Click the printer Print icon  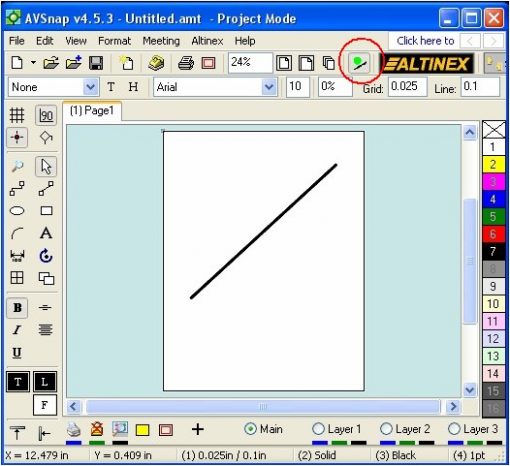coord(186,63)
